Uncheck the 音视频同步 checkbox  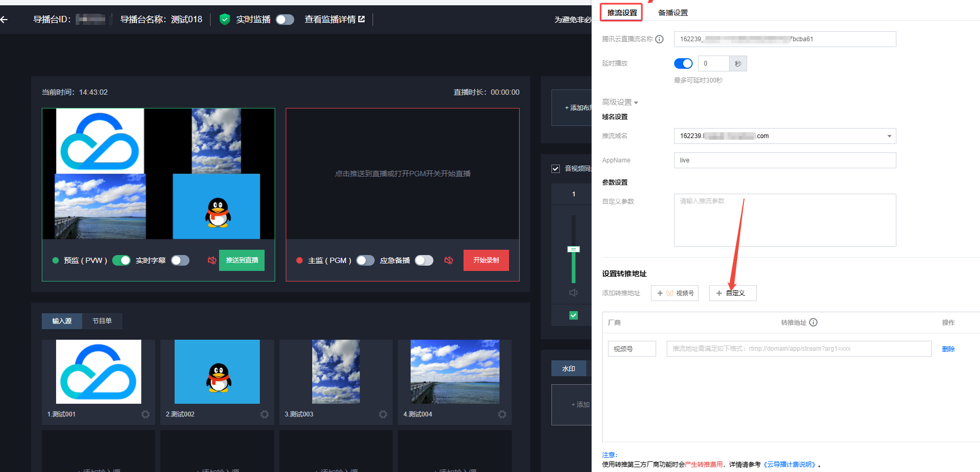[x=556, y=169]
